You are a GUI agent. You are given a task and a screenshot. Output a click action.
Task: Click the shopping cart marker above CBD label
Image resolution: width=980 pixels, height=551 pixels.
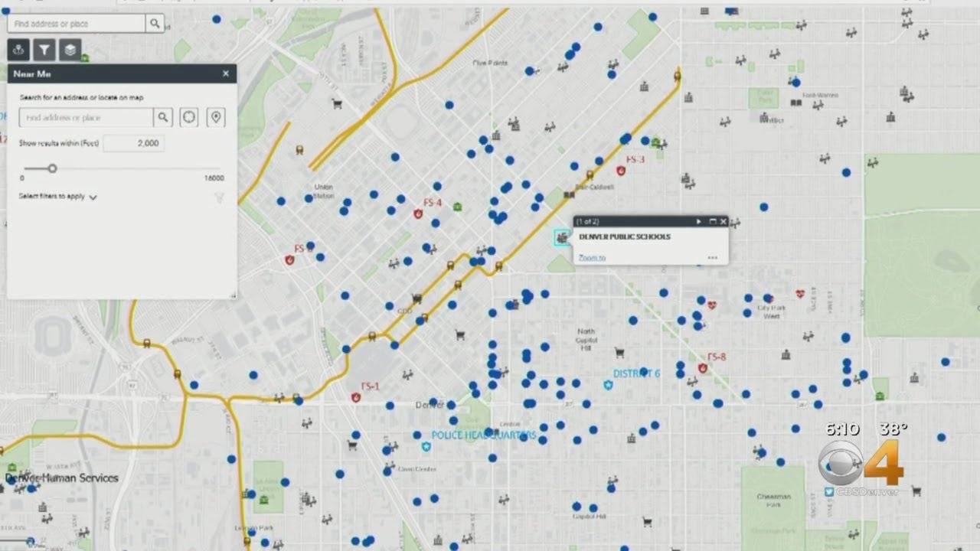tap(416, 298)
